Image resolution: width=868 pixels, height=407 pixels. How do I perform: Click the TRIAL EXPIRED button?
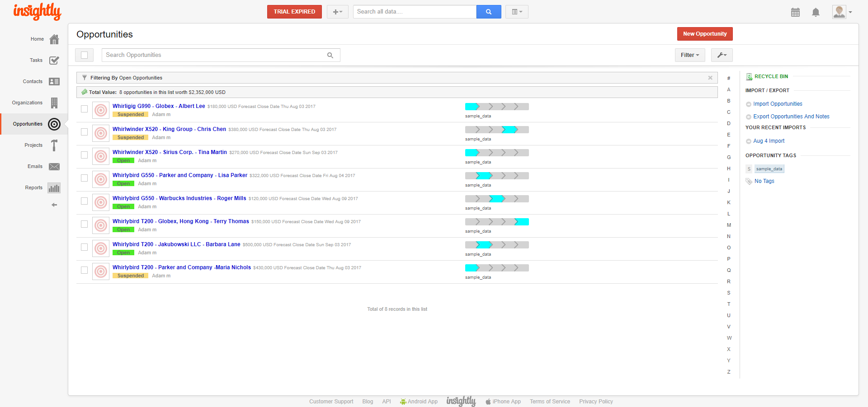coord(294,12)
